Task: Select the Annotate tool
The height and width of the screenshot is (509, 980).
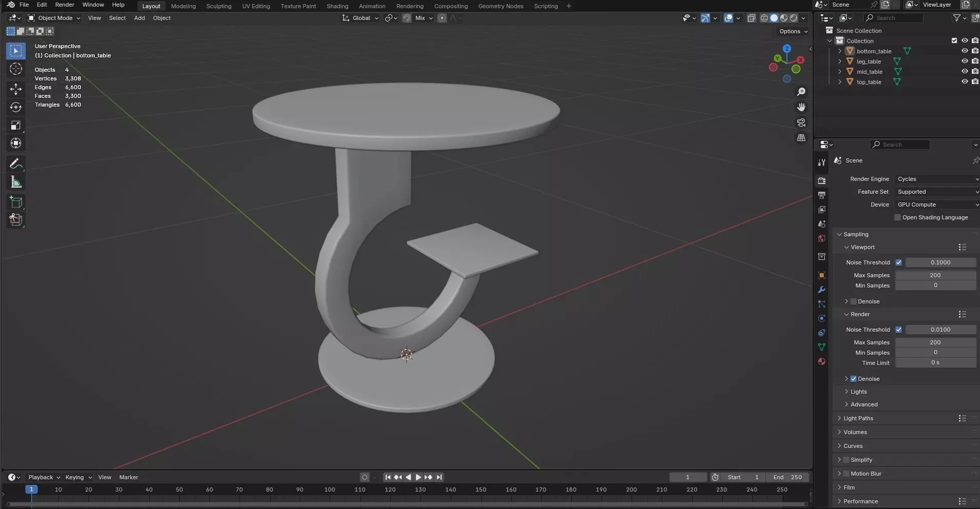Action: 16,164
